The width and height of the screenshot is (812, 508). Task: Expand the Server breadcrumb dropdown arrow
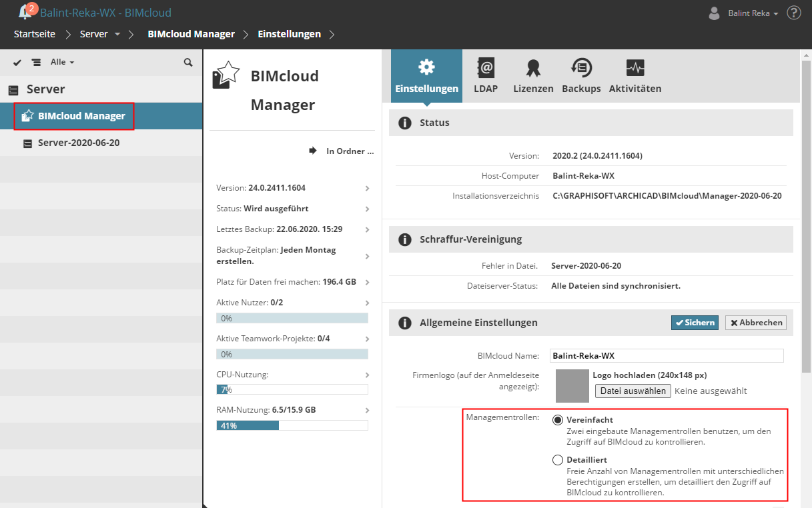click(x=117, y=34)
